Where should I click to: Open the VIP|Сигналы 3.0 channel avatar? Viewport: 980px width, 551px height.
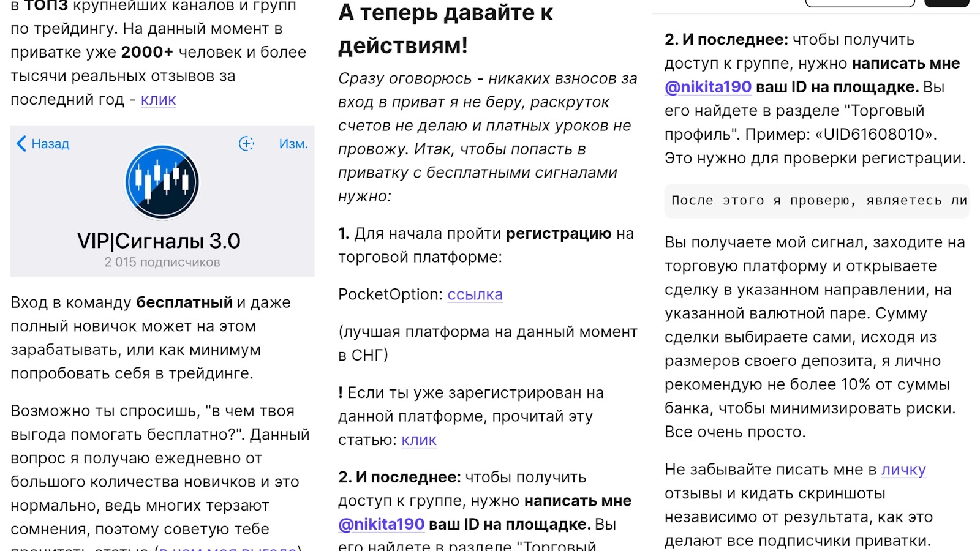(162, 182)
